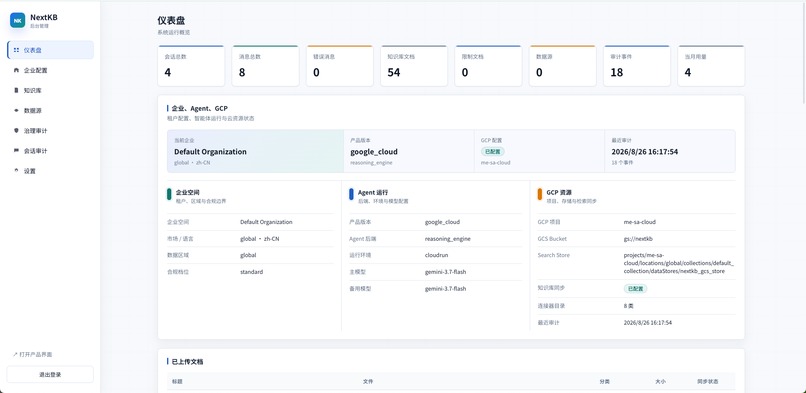The image size is (806, 393).
Task: Click me-sa-cloud in the GCP 项目 row
Action: [639, 222]
